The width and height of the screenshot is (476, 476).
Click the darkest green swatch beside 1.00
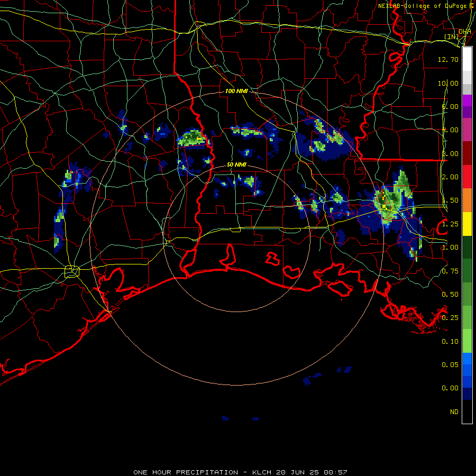467,248
